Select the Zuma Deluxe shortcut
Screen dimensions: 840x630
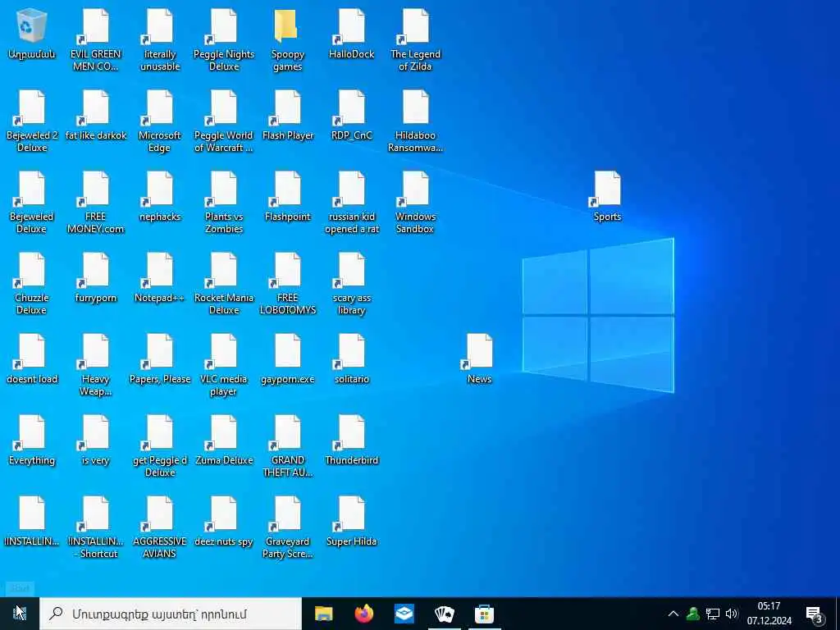coord(224,441)
